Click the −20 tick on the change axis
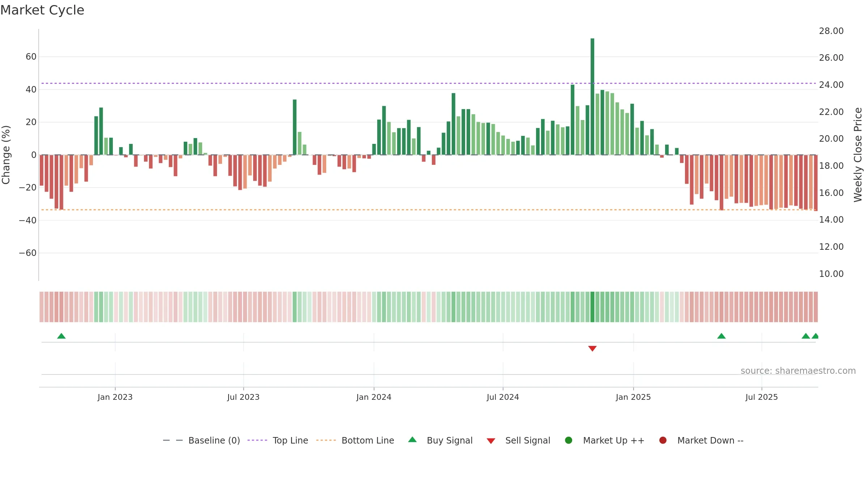Viewport: 868px width, 488px height. coord(28,188)
